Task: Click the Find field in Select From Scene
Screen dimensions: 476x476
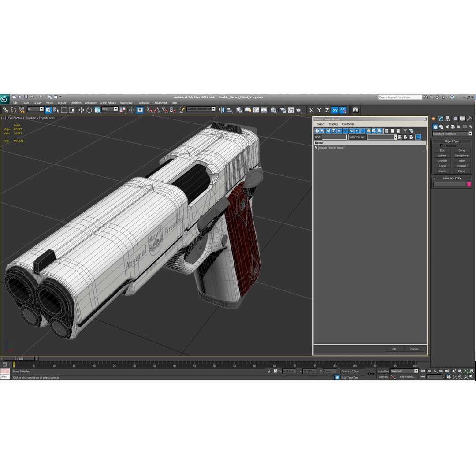Action: pyautogui.click(x=334, y=137)
